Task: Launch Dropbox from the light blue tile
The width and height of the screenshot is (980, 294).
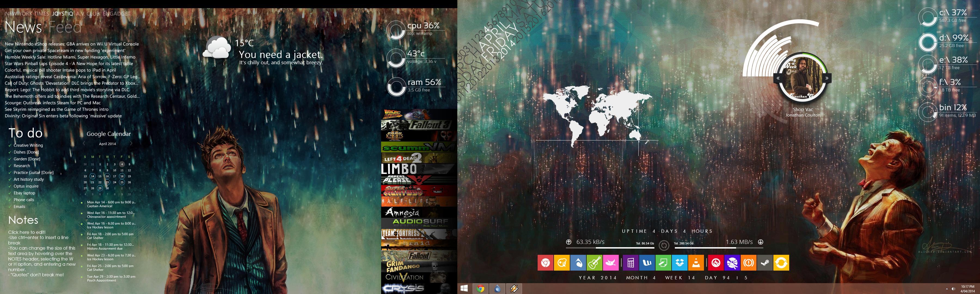Action: point(680,263)
